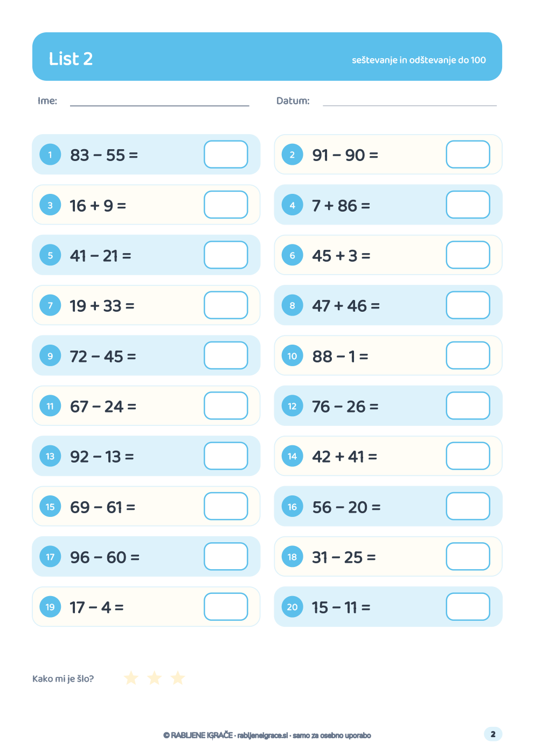
Task: Click the second rating star
Action: click(155, 678)
